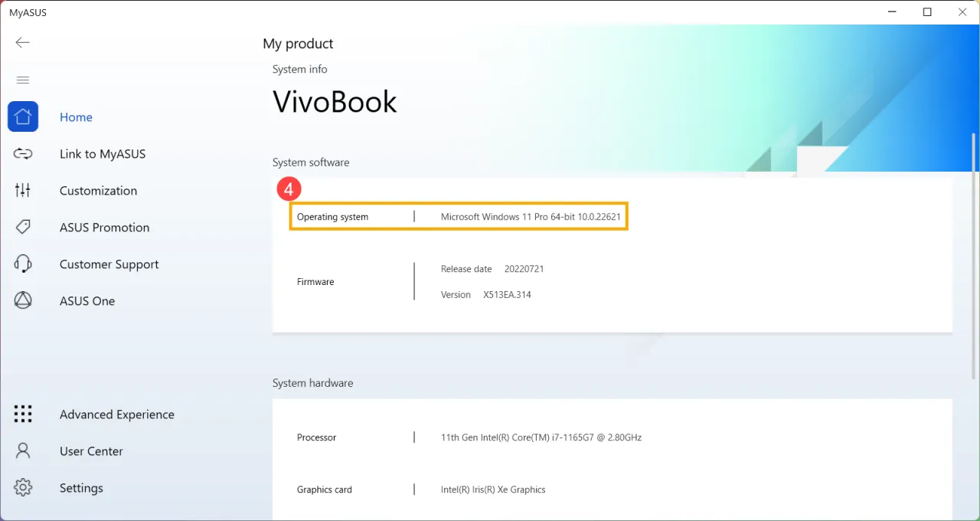Click the ASUS Promotion tag icon
This screenshot has width=980, height=521.
[x=23, y=227]
